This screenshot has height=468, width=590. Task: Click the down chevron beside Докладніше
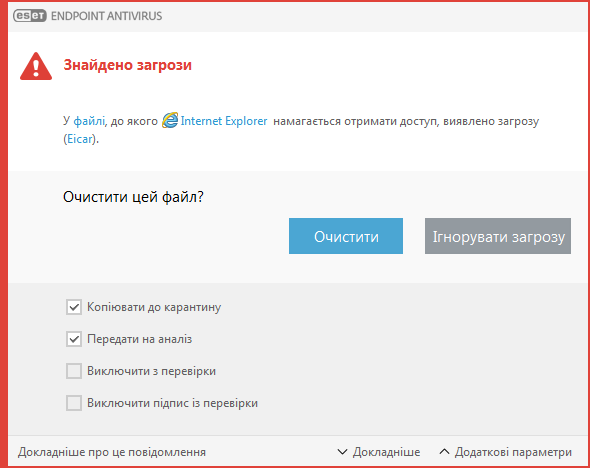click(342, 451)
